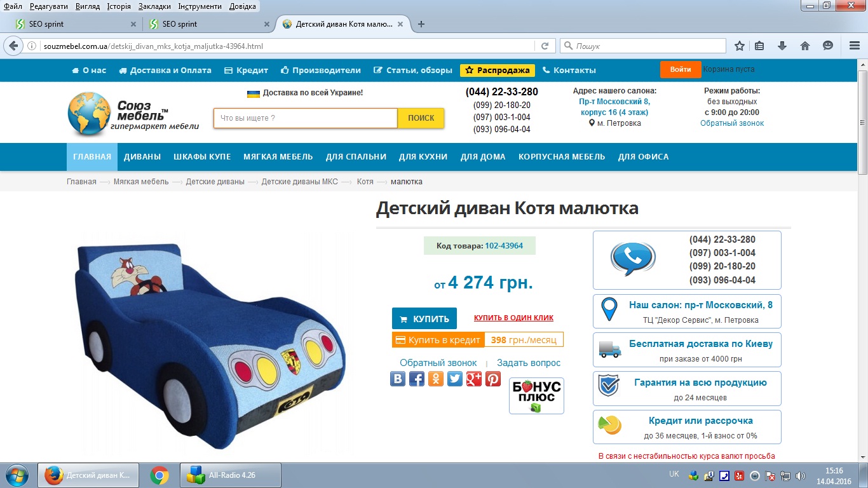Open the ШКАФЫ КУПЕ category menu
The height and width of the screenshot is (488, 868).
tap(202, 157)
